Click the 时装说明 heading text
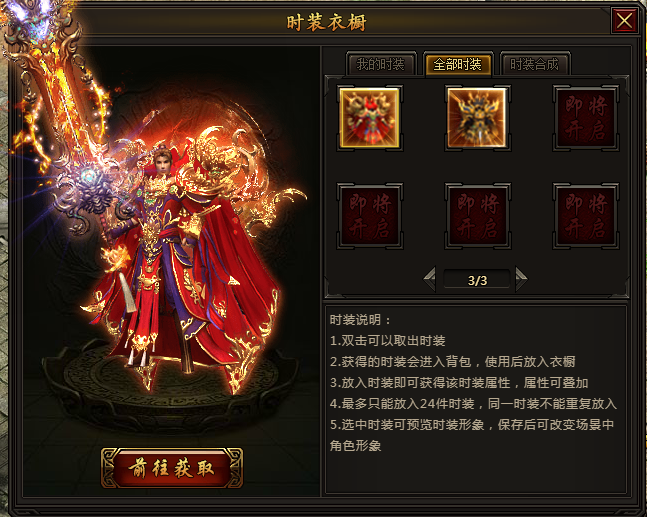The image size is (647, 517). click(359, 319)
